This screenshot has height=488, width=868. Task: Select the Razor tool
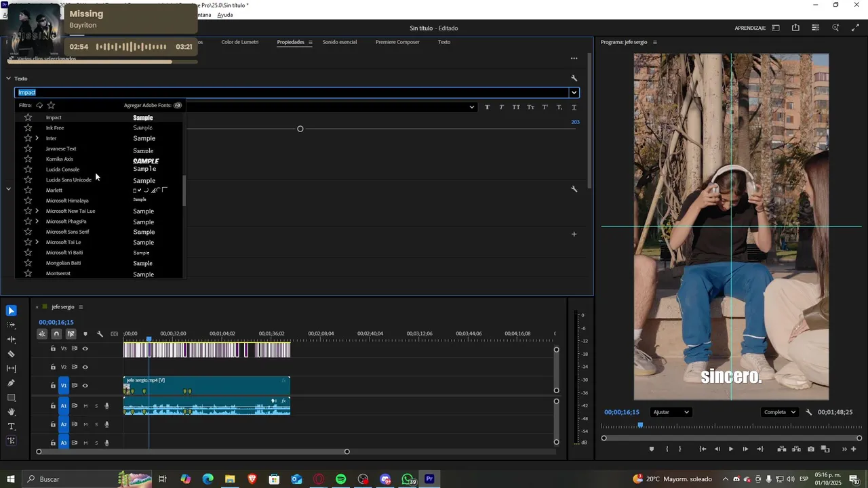12,354
